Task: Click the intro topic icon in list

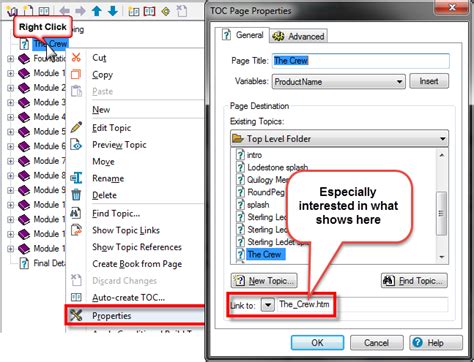Action: point(240,155)
